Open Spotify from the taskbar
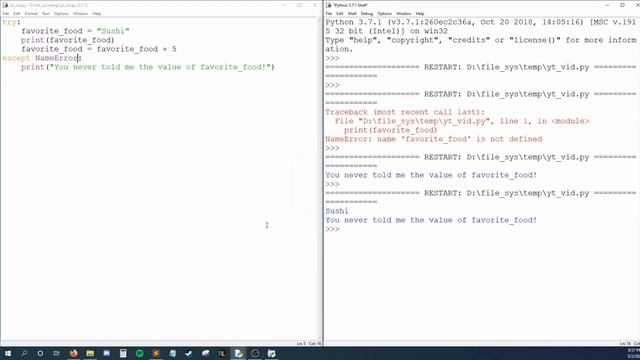 point(140,353)
